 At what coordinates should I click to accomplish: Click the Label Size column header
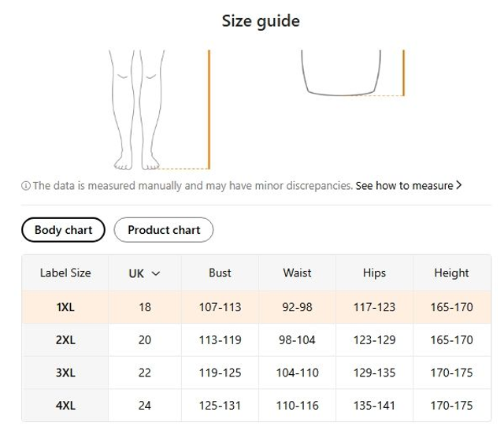pyautogui.click(x=65, y=273)
